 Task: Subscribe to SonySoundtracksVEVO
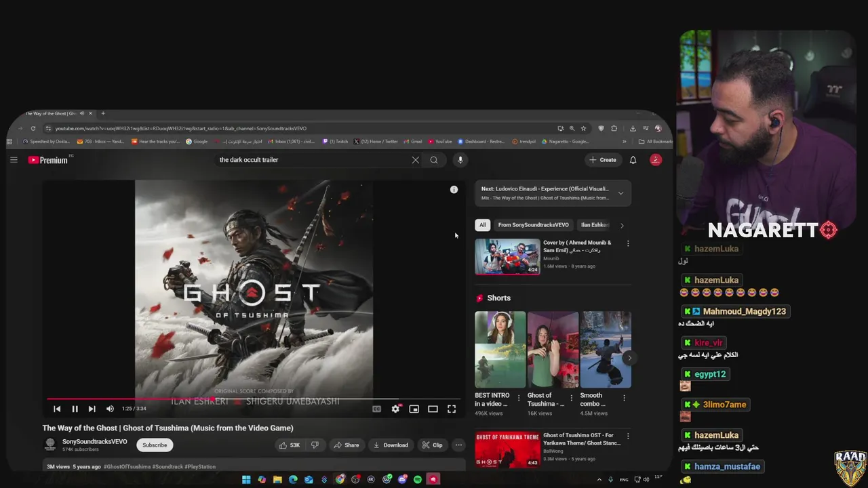155,445
